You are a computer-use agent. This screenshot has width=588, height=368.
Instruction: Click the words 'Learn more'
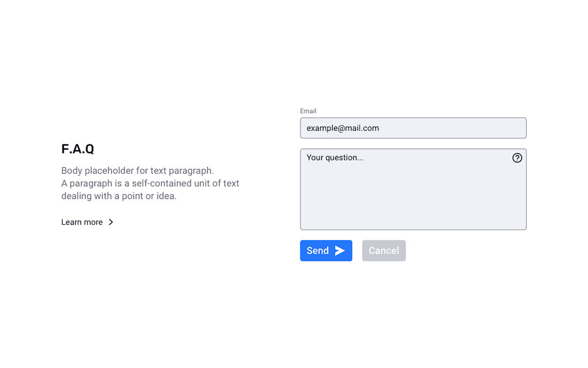click(x=82, y=222)
